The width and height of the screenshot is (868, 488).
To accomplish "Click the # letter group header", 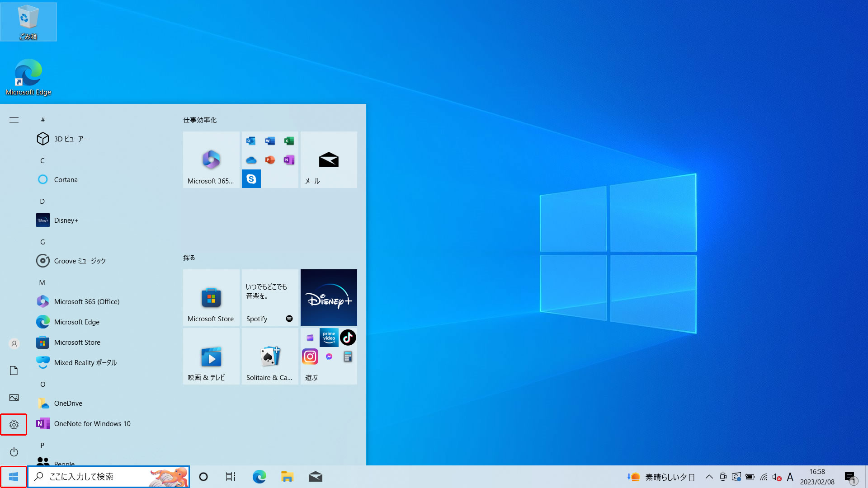I will point(42,120).
